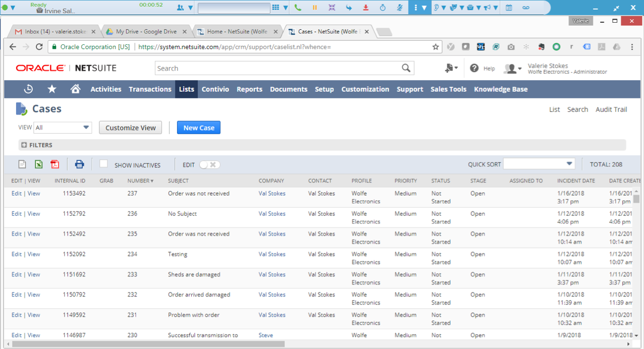The width and height of the screenshot is (644, 349).
Task: Open the Audit Trail link
Action: 611,109
